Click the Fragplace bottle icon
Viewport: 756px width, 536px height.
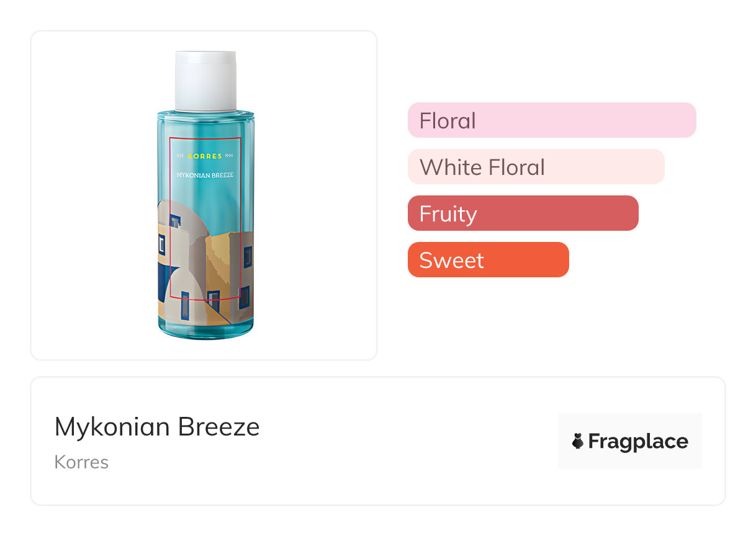578,441
